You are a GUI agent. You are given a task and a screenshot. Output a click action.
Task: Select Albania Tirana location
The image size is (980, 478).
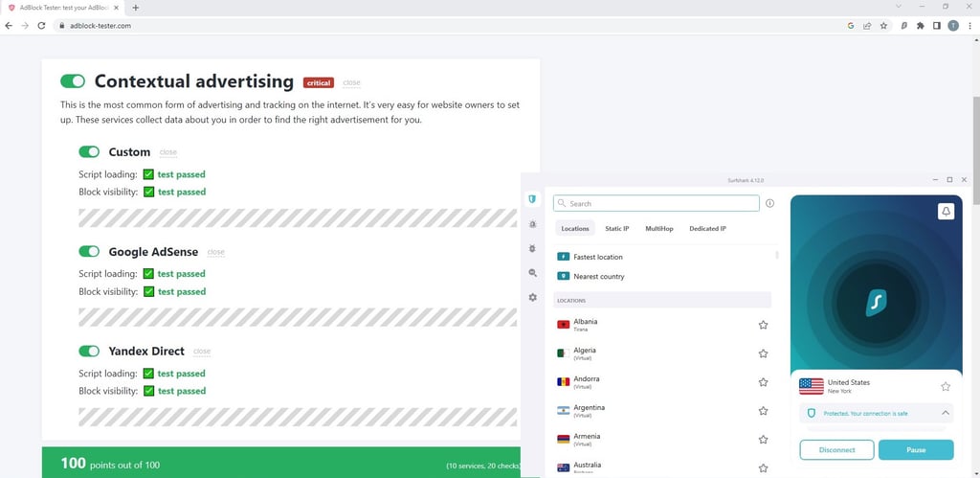[x=662, y=325]
